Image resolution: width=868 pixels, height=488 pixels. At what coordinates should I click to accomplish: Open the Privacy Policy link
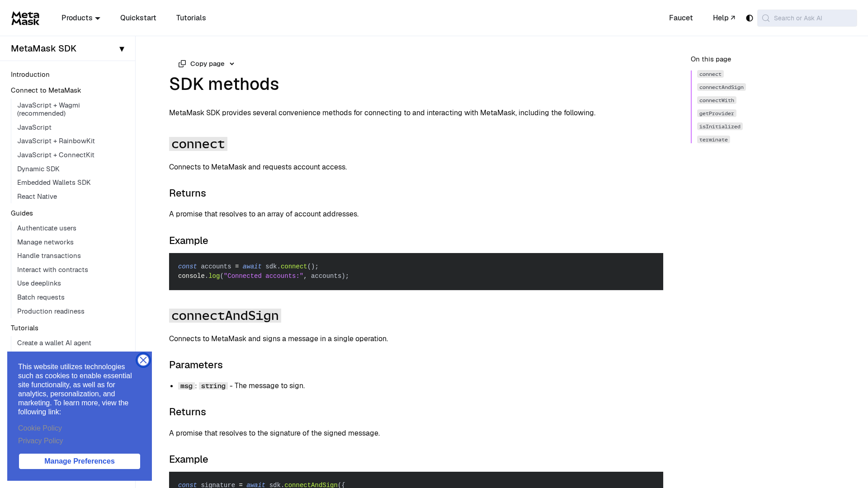point(41,441)
